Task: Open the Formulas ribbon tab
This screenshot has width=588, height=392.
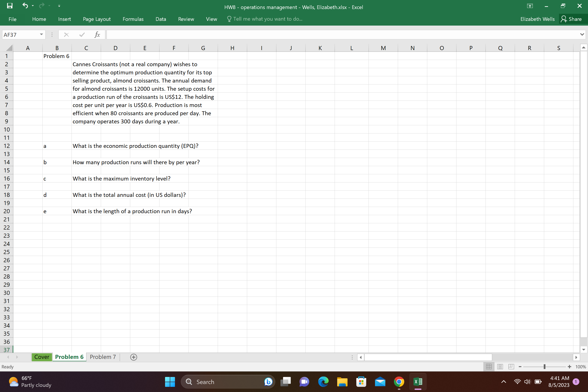Action: (133, 19)
